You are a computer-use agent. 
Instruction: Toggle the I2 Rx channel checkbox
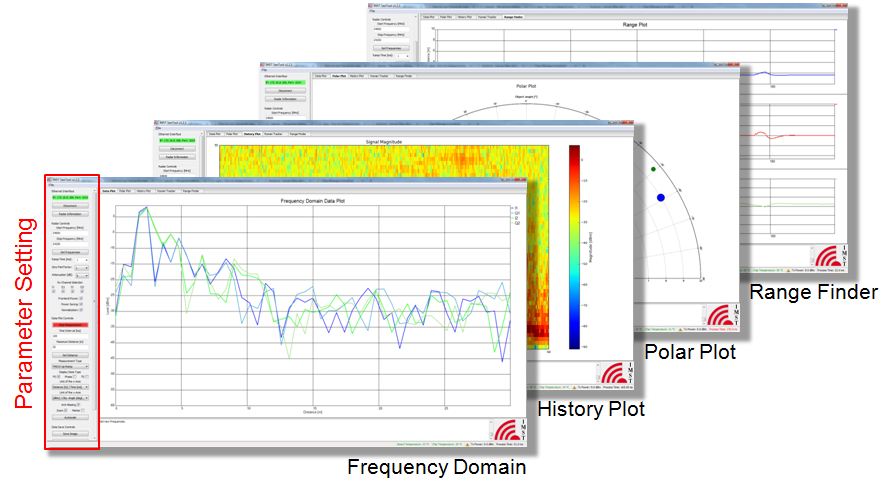pyautogui.click(x=73, y=291)
